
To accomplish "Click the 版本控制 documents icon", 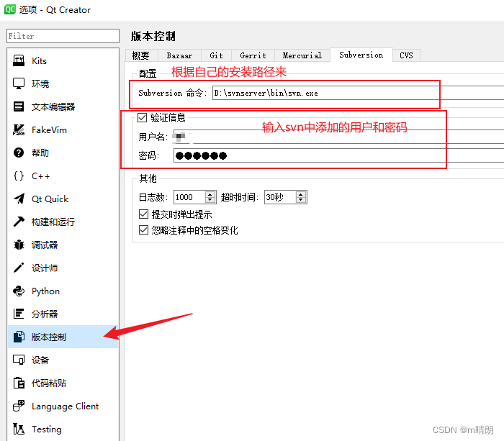I will [19, 337].
